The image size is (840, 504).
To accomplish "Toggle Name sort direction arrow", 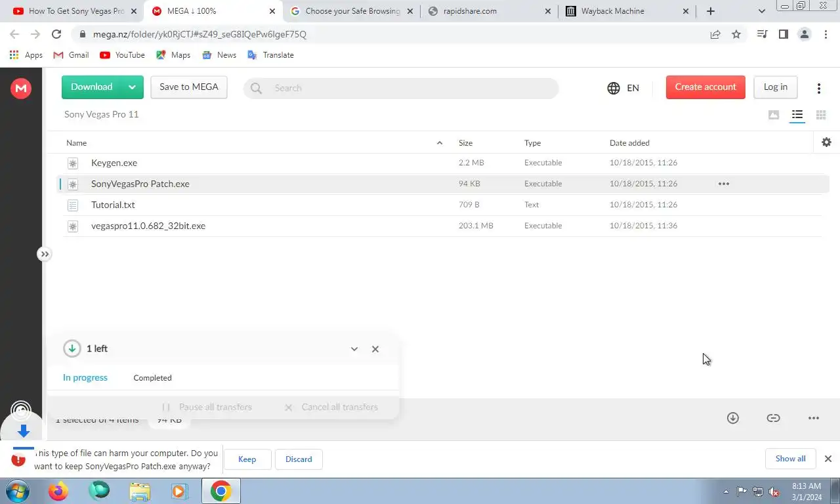I will tap(440, 143).
